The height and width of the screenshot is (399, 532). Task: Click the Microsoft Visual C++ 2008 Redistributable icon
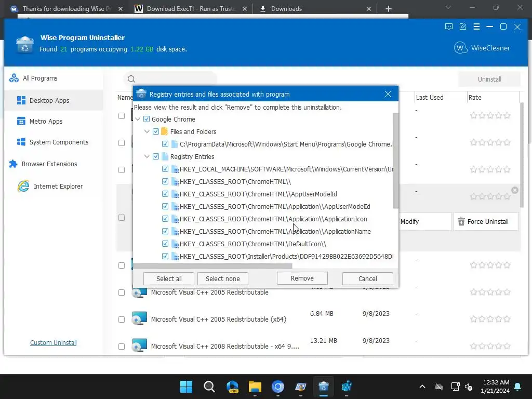point(139,345)
